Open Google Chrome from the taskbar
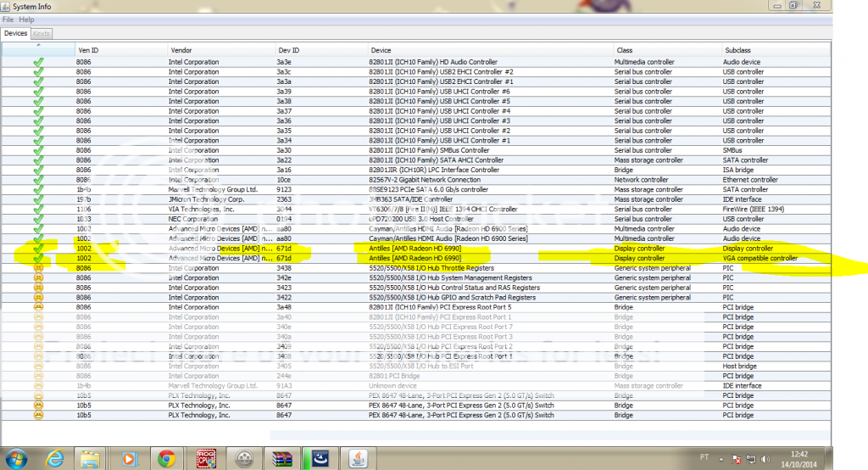The height and width of the screenshot is (470, 868). 166,458
